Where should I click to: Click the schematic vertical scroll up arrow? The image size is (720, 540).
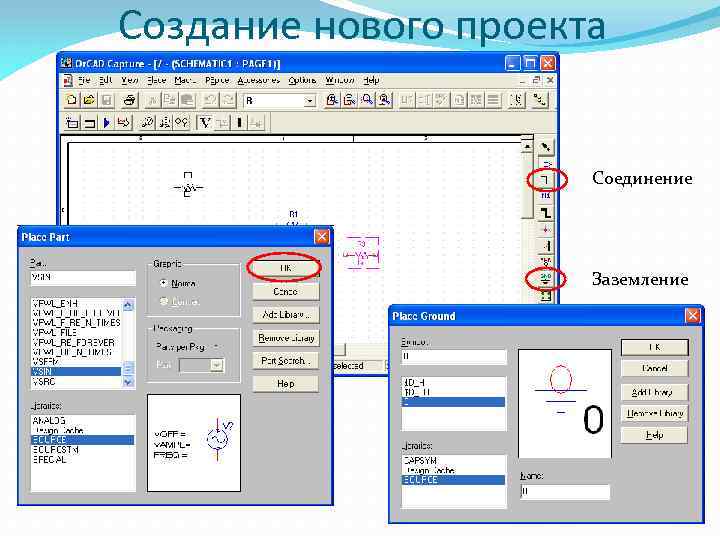[x=527, y=147]
